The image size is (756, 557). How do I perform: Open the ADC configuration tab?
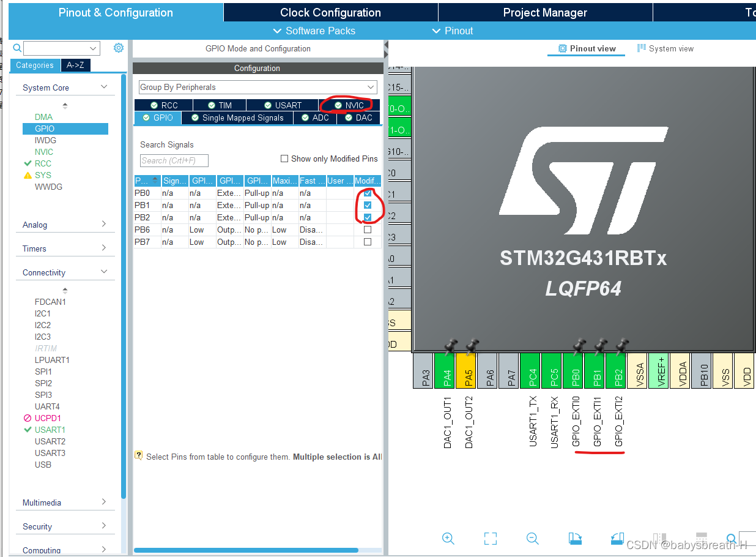click(x=315, y=118)
